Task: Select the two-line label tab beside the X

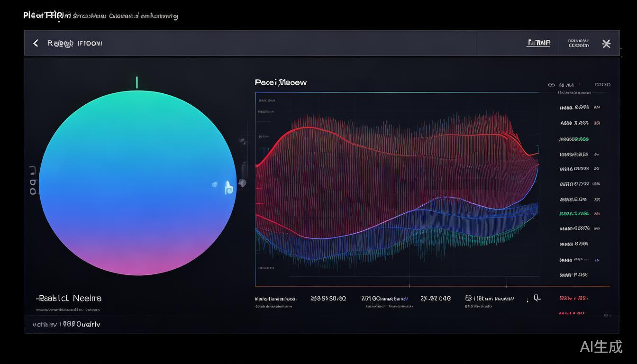Action: tap(578, 43)
